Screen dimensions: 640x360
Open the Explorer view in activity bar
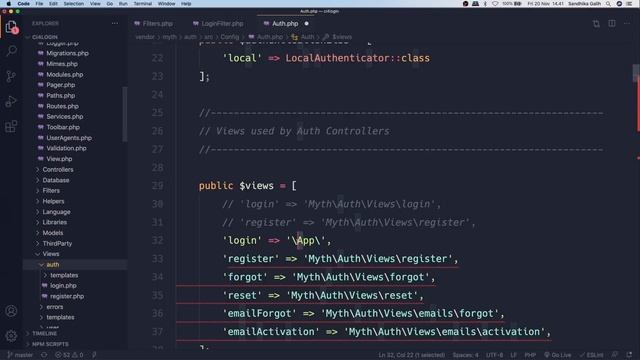11,27
